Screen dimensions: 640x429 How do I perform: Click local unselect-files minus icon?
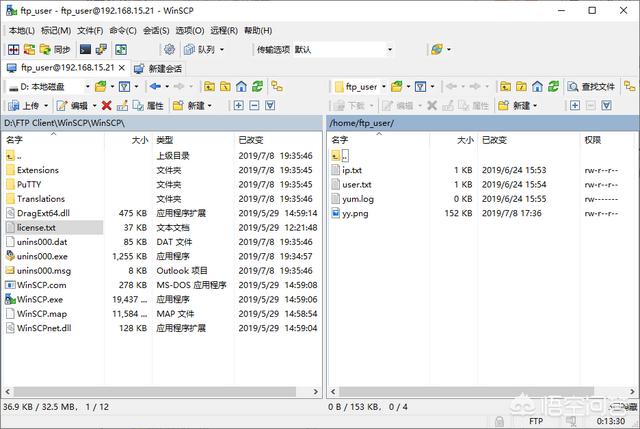(x=254, y=106)
